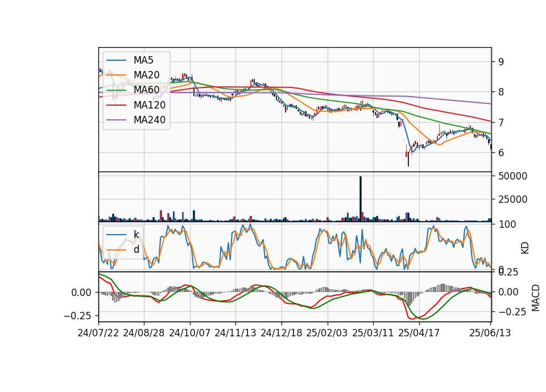Click the 24/07/22 date axis label
The height and width of the screenshot is (392, 546).
point(98,333)
